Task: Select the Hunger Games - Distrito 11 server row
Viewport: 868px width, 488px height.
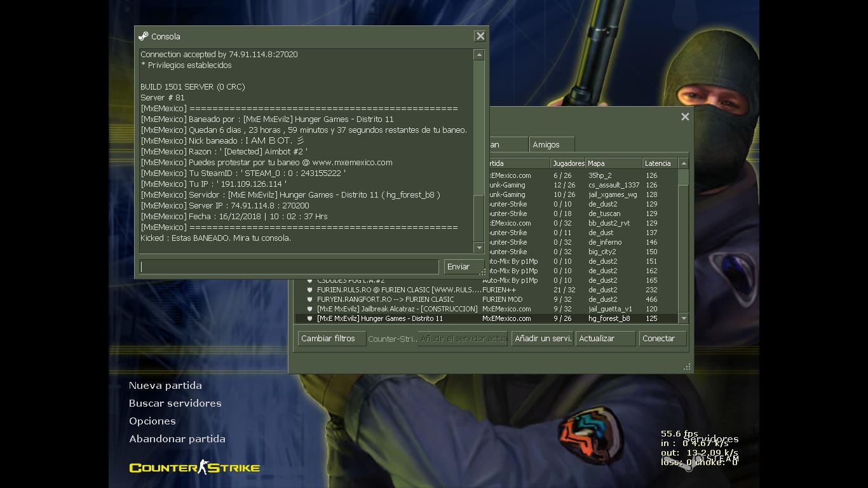Action: tap(487, 318)
